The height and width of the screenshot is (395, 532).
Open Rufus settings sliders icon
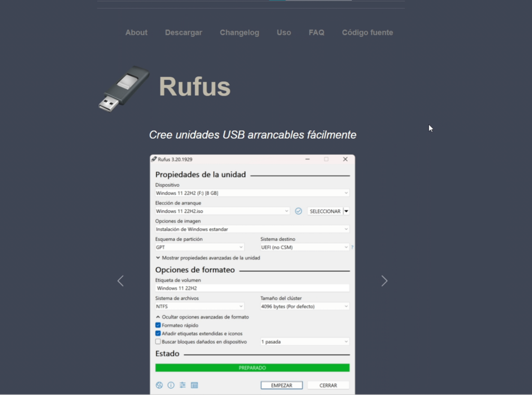pyautogui.click(x=182, y=385)
